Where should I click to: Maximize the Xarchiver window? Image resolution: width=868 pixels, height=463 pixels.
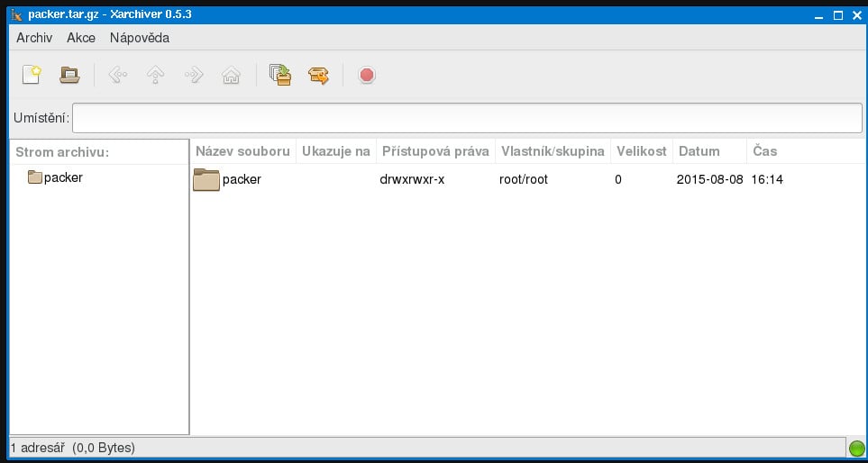pos(838,15)
